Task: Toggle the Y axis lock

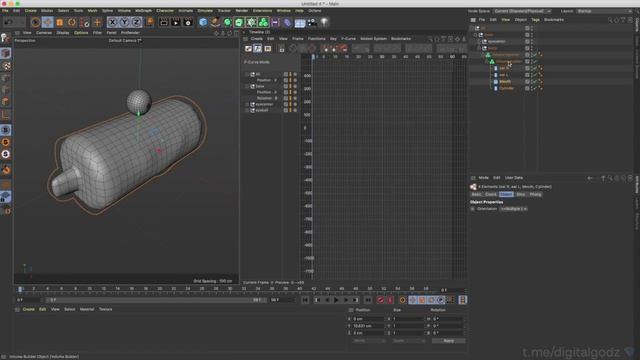Action: point(124,22)
